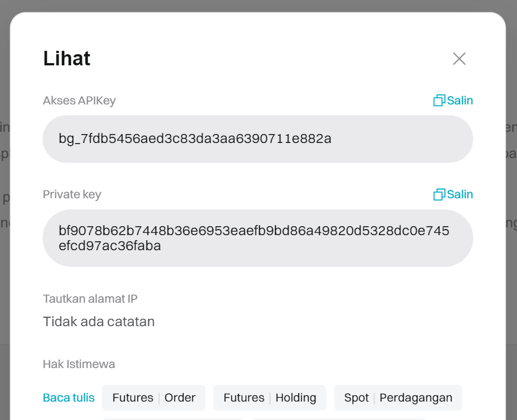Screen dimensions: 517x420
Task: Click the Akses APIKey value field
Action: [391, 139]
